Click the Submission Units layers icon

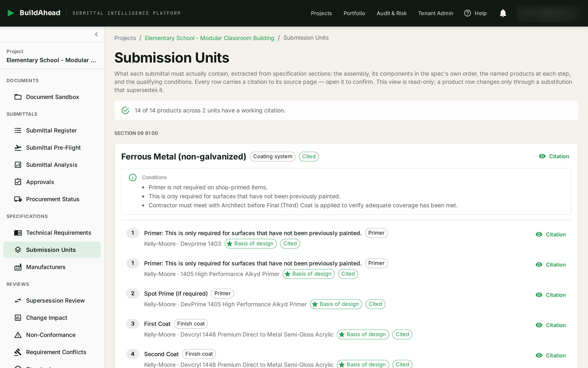click(18, 250)
